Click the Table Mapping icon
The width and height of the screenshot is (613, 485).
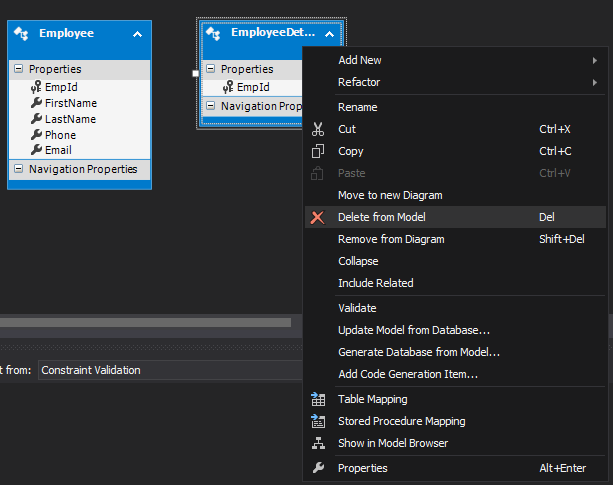tap(318, 399)
